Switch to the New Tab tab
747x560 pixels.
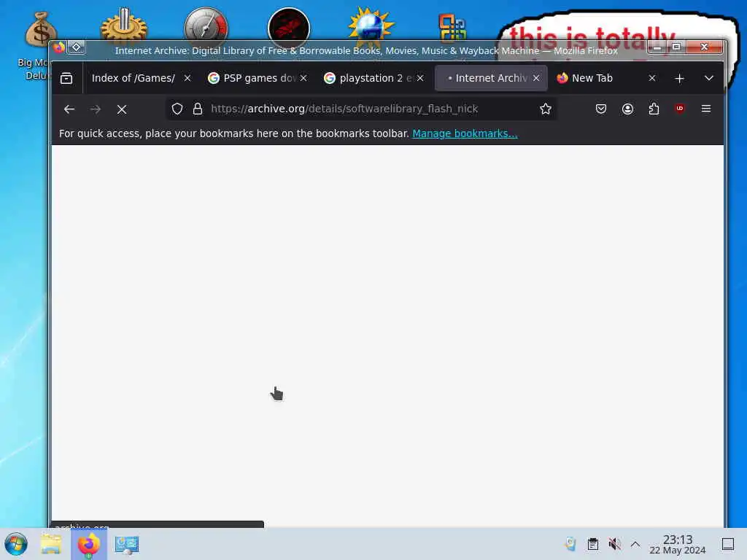592,78
